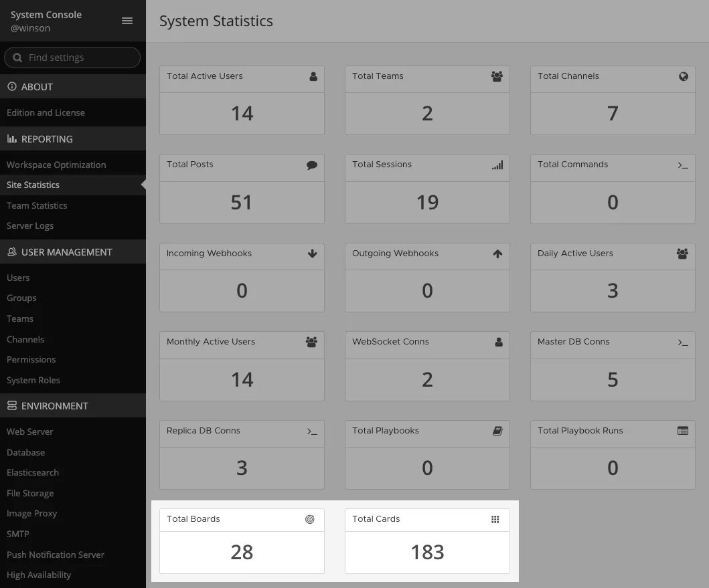Click the Total Sessions value 19
Image resolution: width=709 pixels, height=588 pixels.
(x=427, y=203)
